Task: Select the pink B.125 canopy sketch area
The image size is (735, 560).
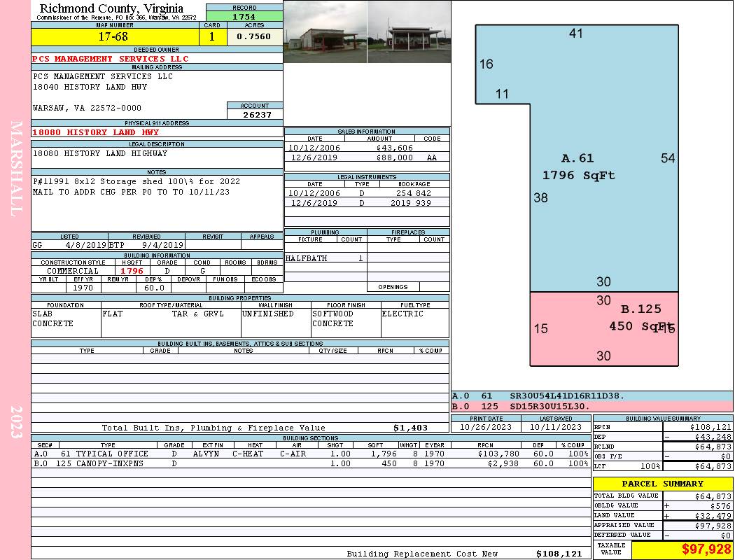Action: click(603, 328)
